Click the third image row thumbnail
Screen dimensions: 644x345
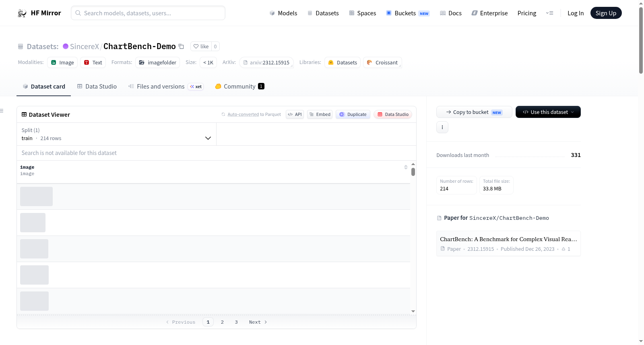(x=34, y=249)
